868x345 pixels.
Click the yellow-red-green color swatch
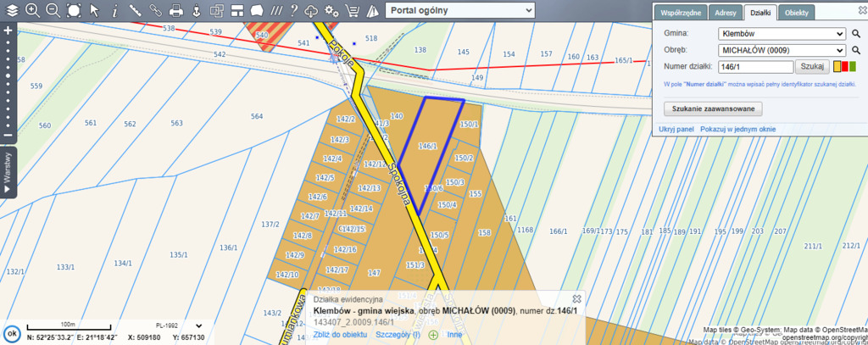pyautogui.click(x=845, y=66)
